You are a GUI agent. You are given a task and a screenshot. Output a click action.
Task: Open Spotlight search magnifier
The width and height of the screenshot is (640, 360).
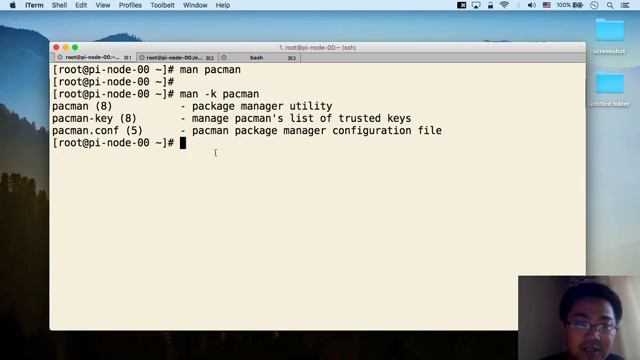coord(610,5)
